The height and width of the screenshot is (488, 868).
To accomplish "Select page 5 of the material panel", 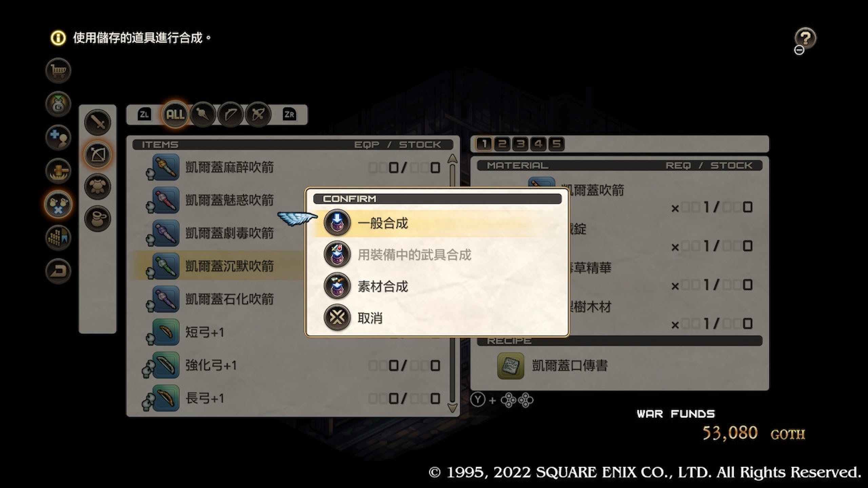I will coord(556,144).
